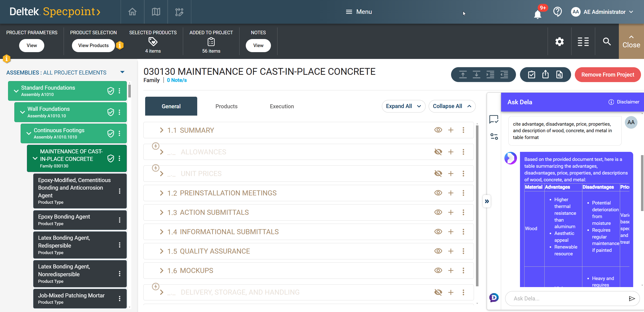Open the Execution tab
Screen dimensions: 644x312
(281, 106)
